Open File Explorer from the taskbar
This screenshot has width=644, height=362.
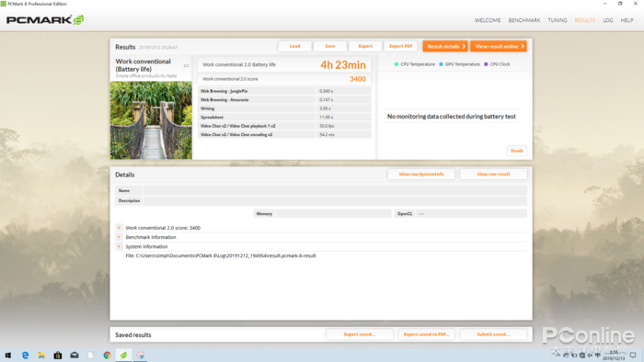click(41, 355)
